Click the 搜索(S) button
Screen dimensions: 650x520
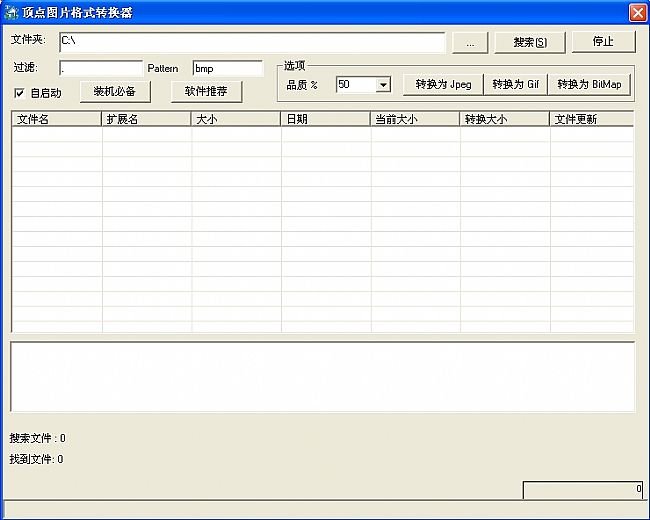(x=529, y=42)
